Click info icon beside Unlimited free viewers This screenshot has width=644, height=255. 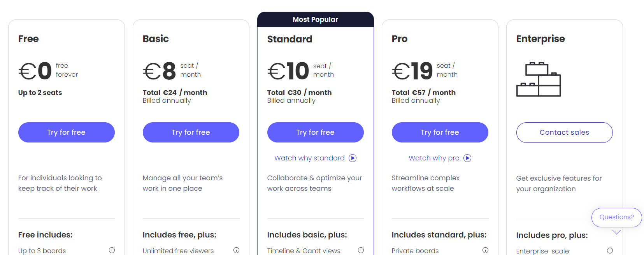point(236,250)
